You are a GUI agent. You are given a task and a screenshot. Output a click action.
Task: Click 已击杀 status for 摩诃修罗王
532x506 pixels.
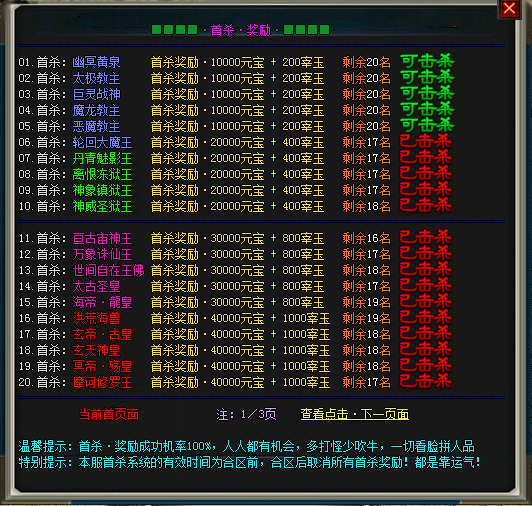pyautogui.click(x=426, y=382)
